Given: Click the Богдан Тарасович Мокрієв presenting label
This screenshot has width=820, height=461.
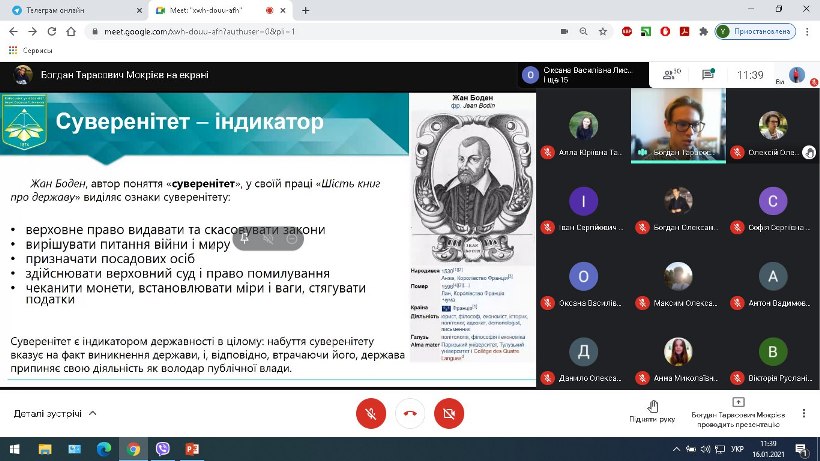Looking at the screenshot, I should 124,75.
